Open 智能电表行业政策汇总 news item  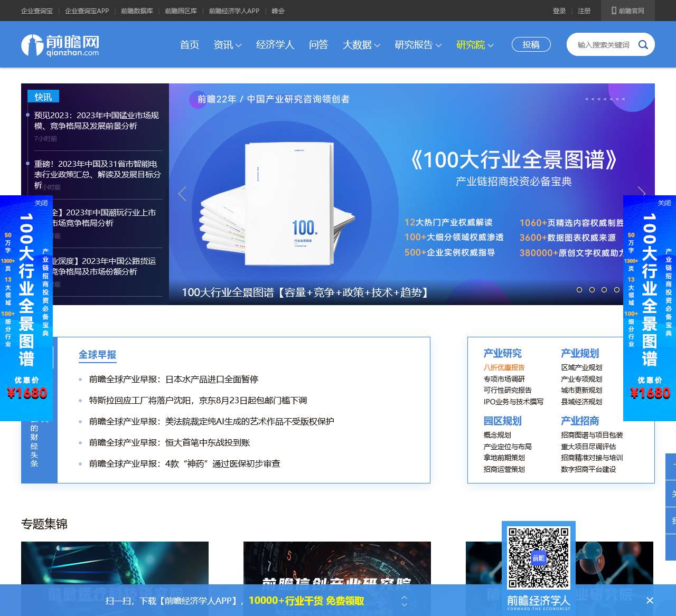click(x=98, y=174)
